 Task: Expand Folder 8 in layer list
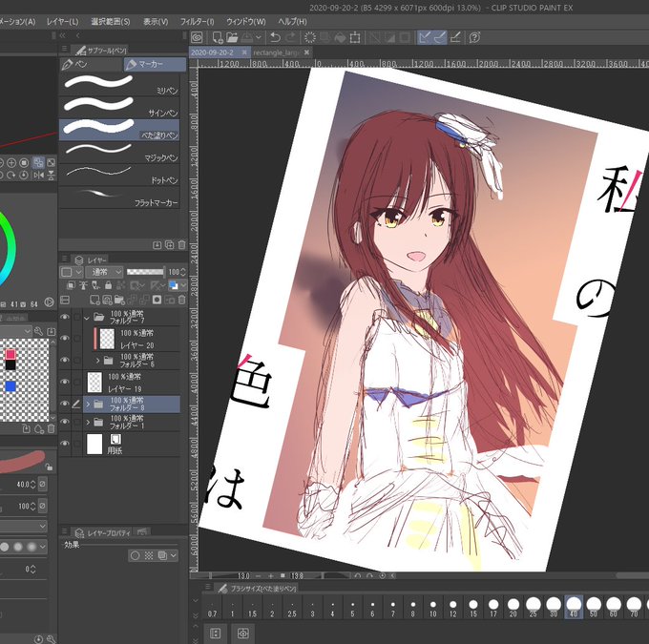[88, 404]
